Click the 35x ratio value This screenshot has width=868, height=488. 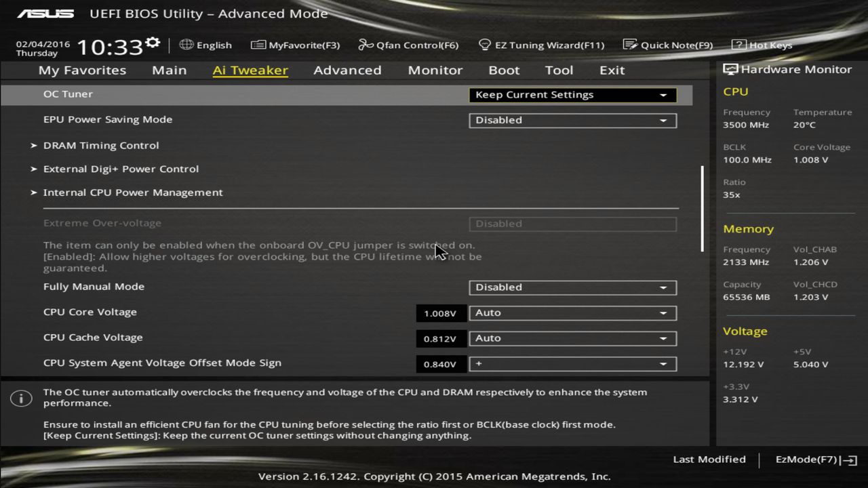pyautogui.click(x=732, y=195)
